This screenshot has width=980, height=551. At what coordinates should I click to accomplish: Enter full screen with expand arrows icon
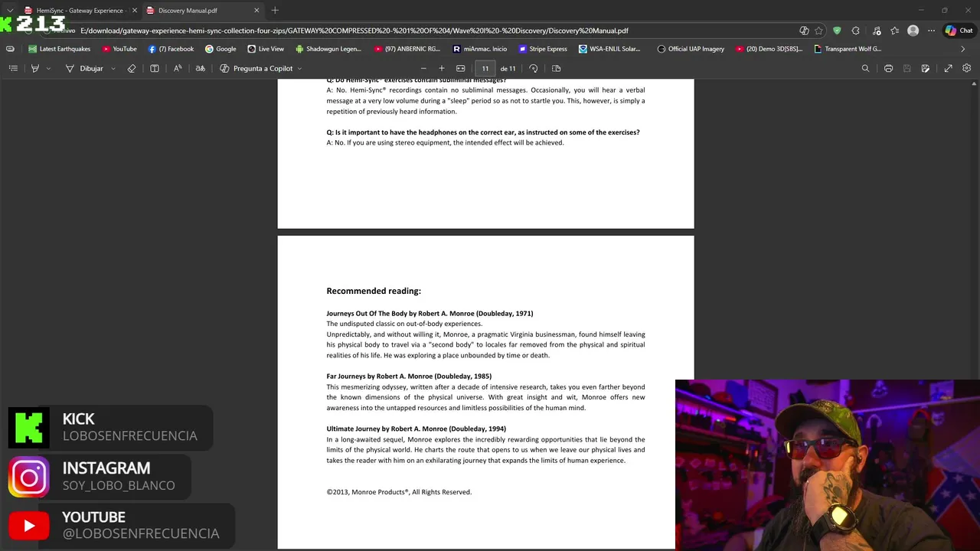[948, 68]
